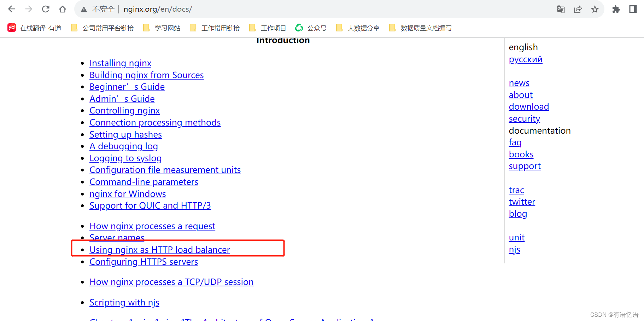Open the download menu link
The image size is (644, 321).
529,107
